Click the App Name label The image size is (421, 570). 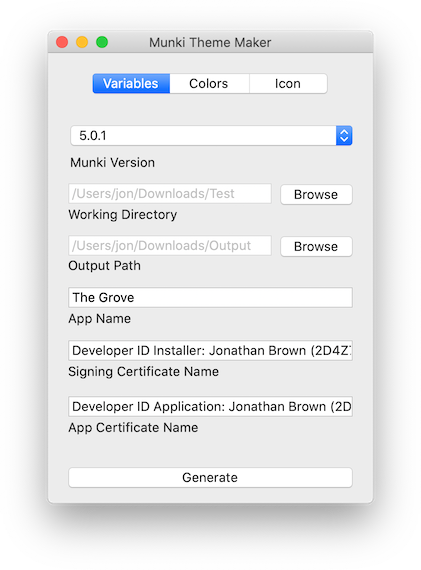tap(100, 319)
